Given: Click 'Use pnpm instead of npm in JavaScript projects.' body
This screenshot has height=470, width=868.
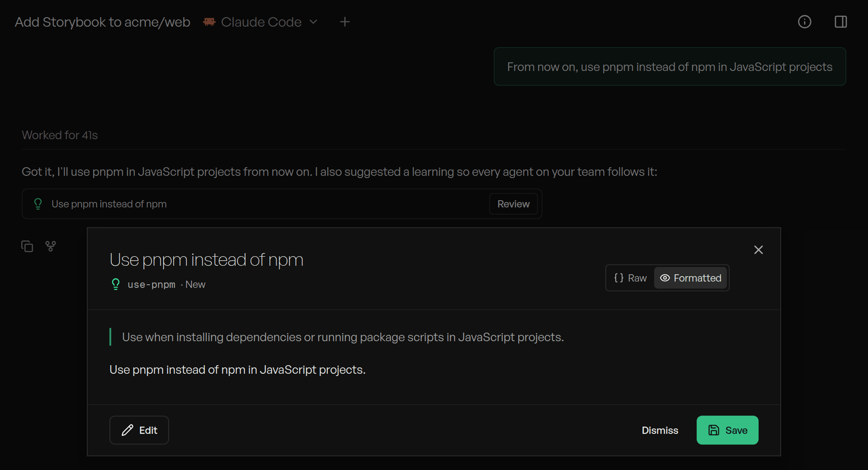Looking at the screenshot, I should click(237, 370).
